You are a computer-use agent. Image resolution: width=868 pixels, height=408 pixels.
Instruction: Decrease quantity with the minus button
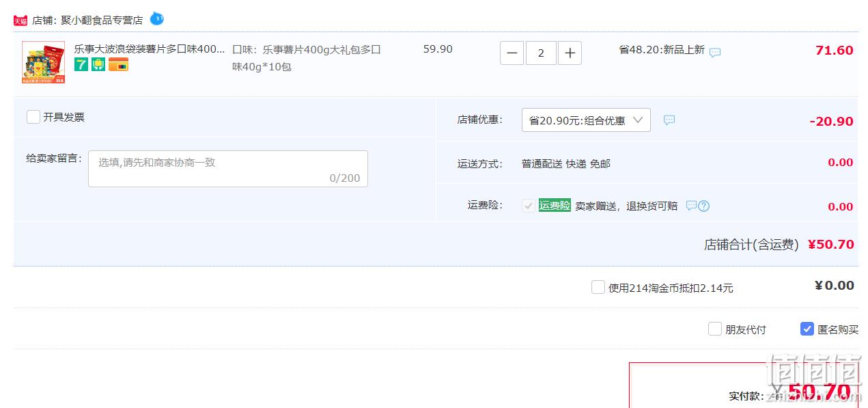(512, 53)
